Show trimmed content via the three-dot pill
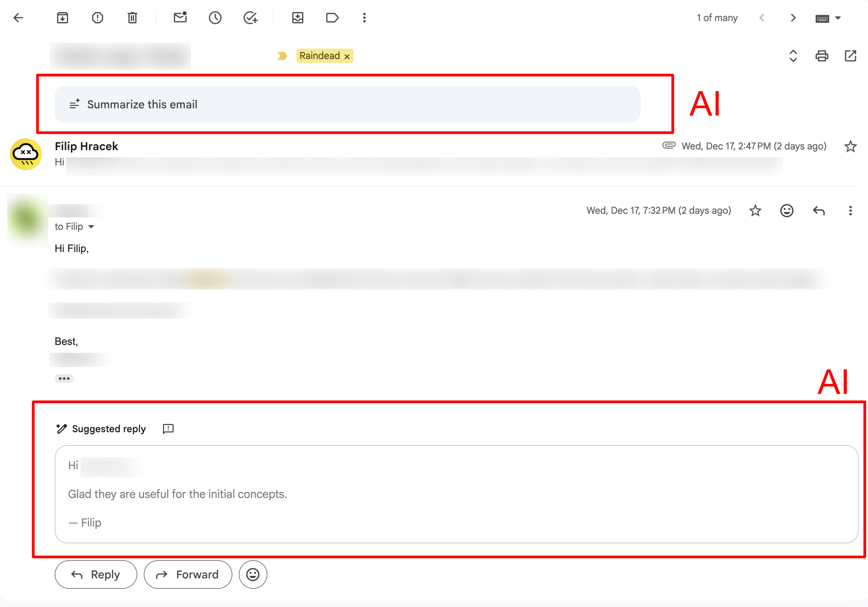Viewport: 868px width, 607px height. 64,378
